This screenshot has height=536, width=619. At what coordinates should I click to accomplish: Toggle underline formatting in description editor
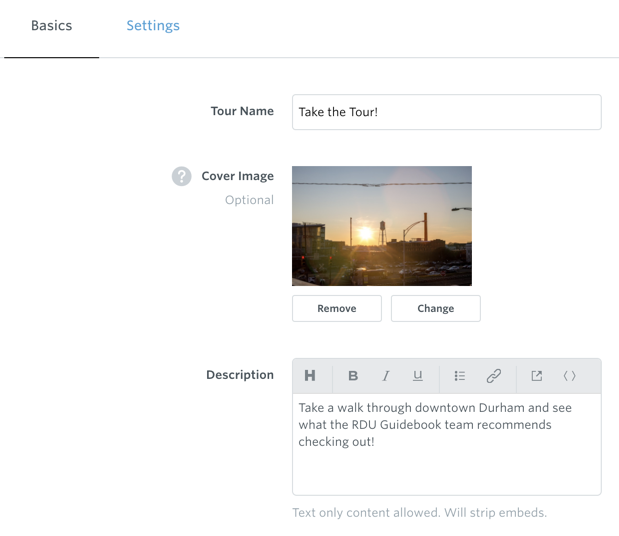418,376
